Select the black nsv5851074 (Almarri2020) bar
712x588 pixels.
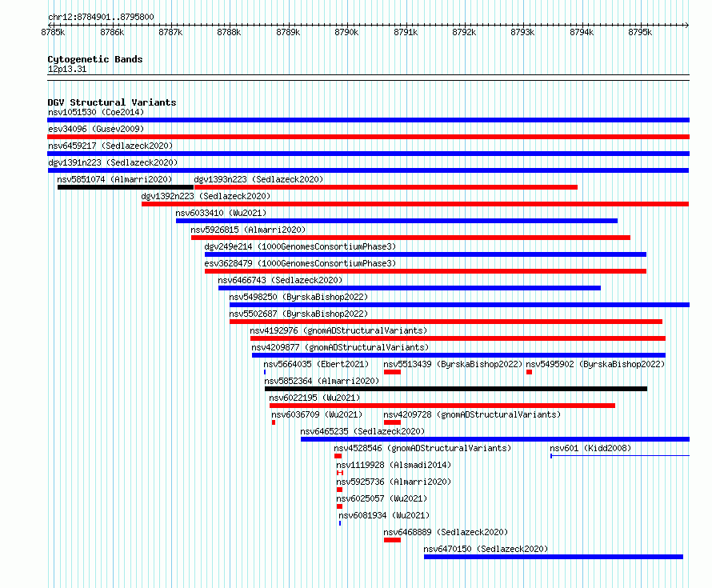click(126, 187)
